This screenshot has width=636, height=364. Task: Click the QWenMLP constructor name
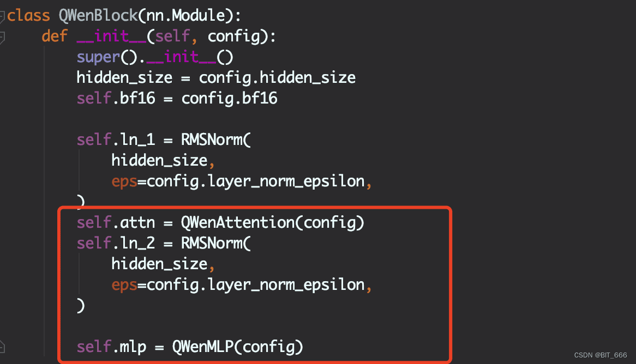203,347
